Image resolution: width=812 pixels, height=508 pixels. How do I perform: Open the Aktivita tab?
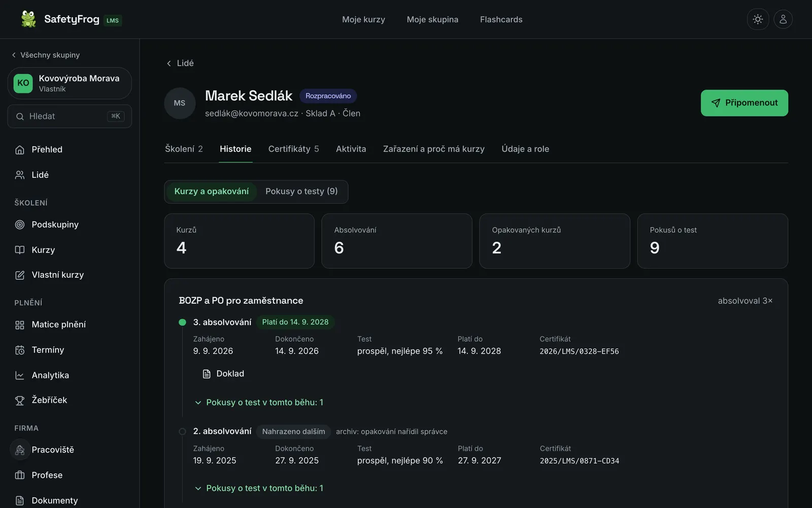click(351, 149)
